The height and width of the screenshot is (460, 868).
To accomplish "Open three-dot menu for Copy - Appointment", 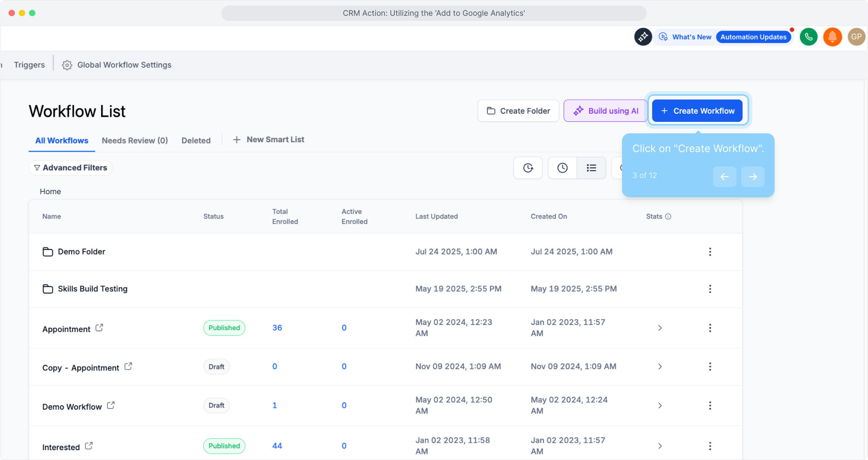I will [710, 367].
